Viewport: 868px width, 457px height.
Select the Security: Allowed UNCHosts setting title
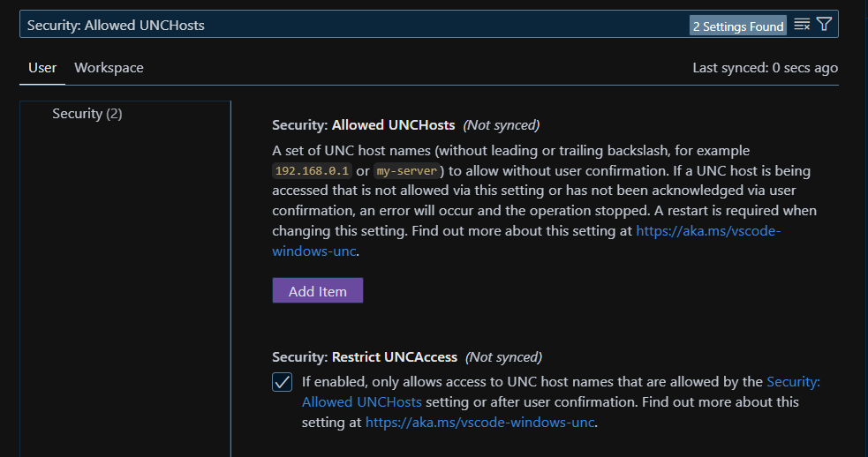363,124
